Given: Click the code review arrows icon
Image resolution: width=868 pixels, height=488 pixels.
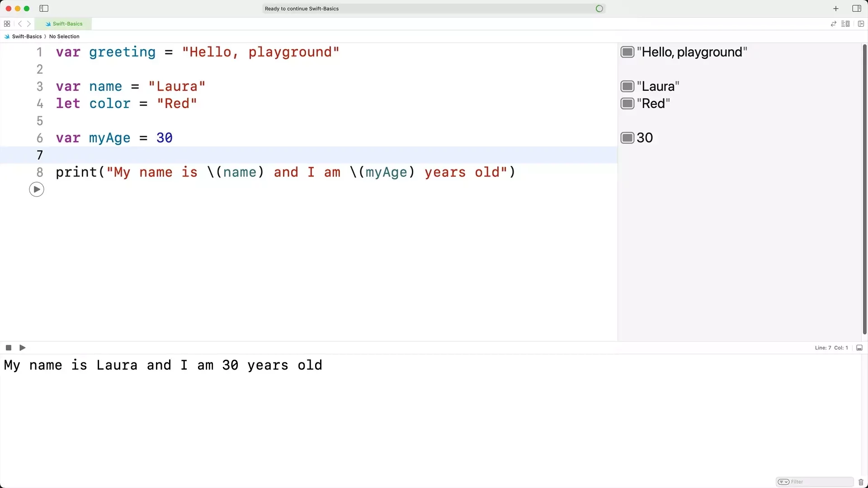Looking at the screenshot, I should pyautogui.click(x=833, y=24).
